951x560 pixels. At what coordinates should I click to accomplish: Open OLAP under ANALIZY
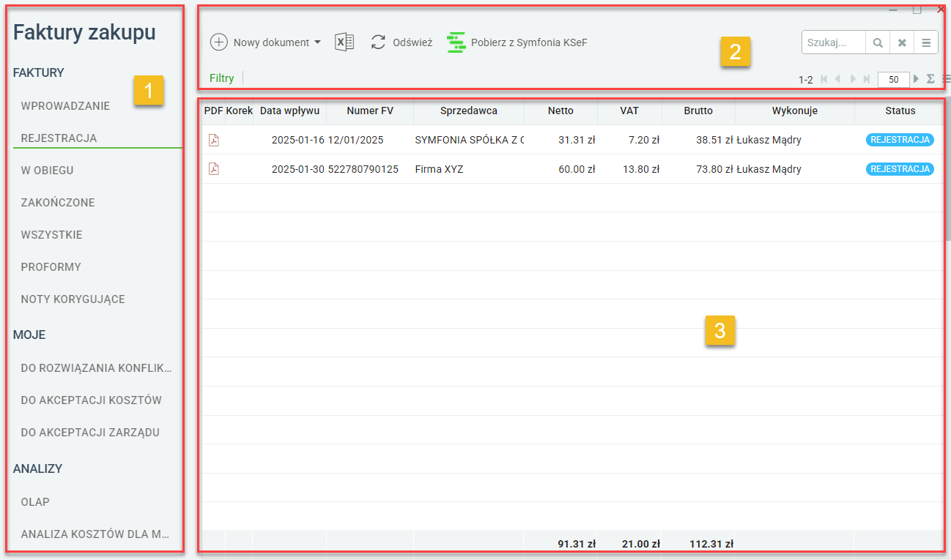click(35, 501)
